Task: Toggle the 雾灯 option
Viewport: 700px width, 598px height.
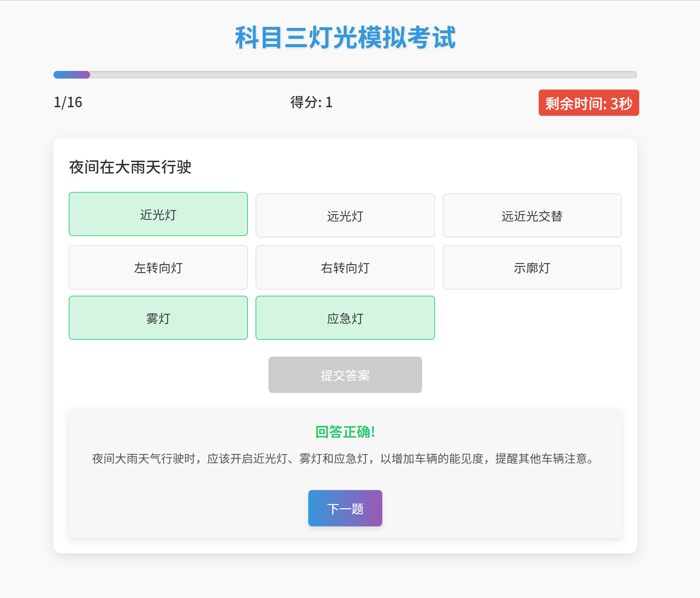Action: point(158,318)
